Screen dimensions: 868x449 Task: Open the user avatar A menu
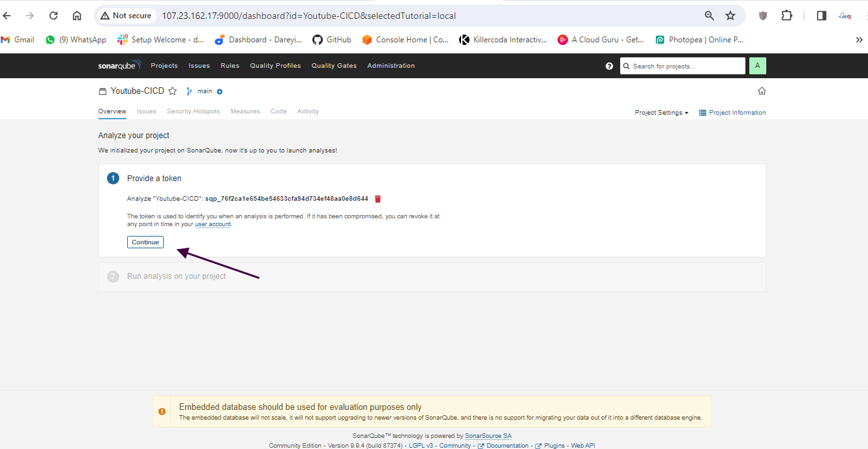coord(757,66)
